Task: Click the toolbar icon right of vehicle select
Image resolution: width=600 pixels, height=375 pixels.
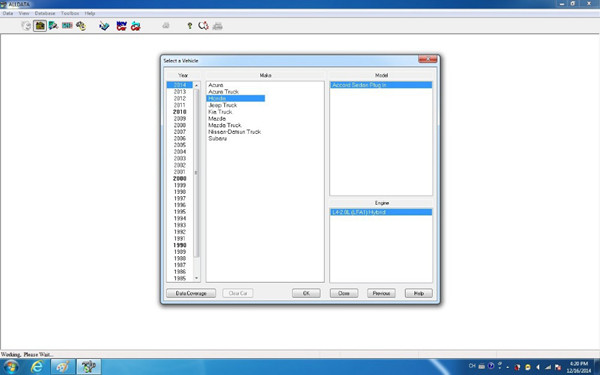Action: point(54,26)
